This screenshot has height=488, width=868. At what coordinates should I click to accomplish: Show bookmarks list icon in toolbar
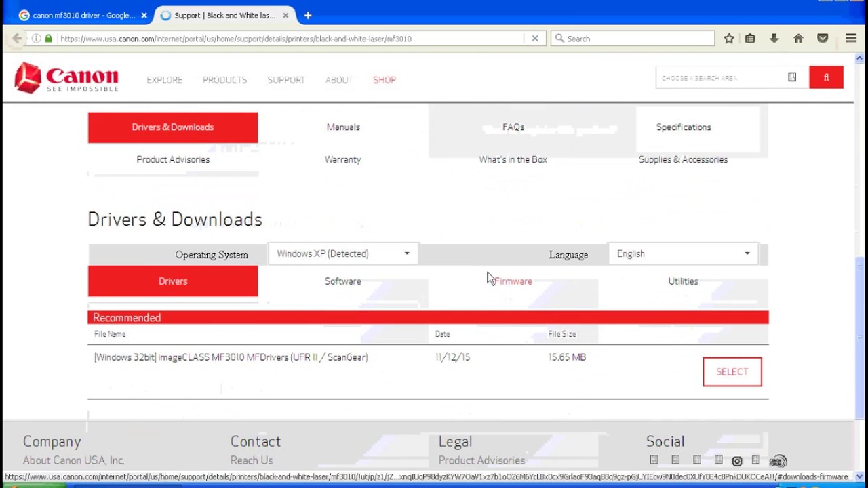tap(750, 39)
